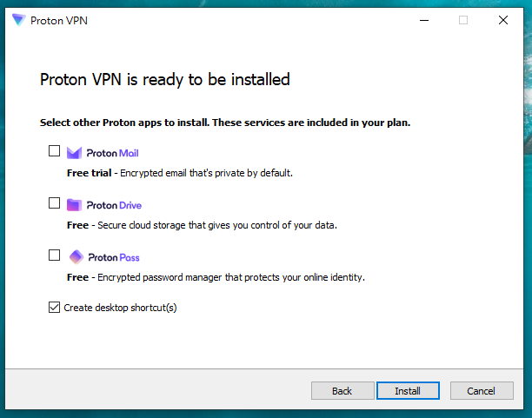Screen dimensions: 532x418
Task: Minimize the Proton VPN installer window
Action: (x=423, y=20)
